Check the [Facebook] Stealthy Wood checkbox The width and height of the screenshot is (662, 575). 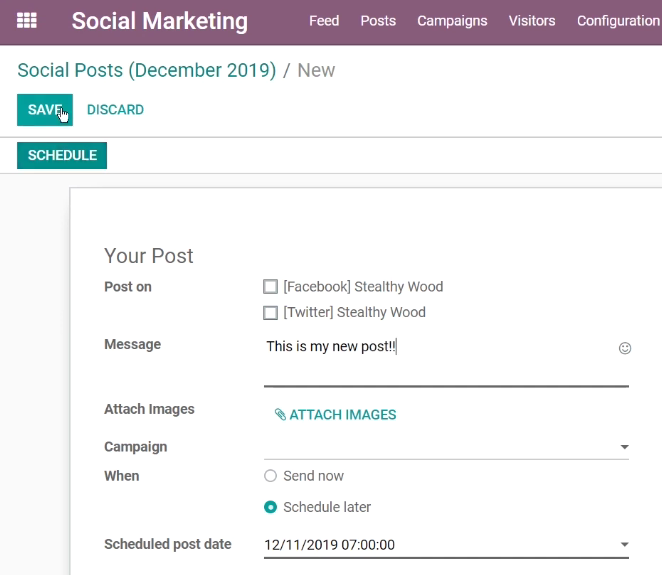[270, 286]
